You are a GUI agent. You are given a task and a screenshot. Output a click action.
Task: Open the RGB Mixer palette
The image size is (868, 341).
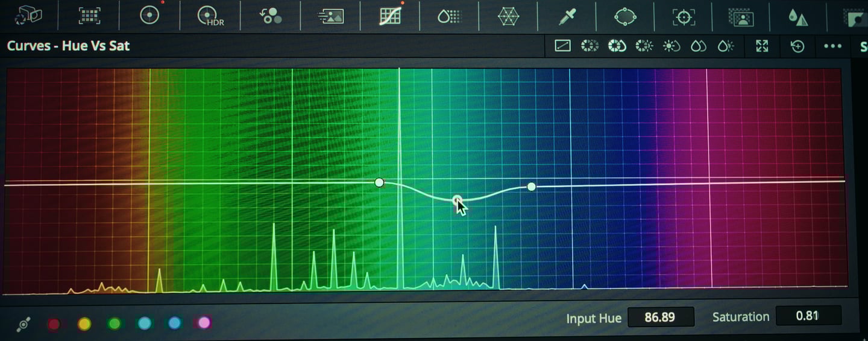271,16
